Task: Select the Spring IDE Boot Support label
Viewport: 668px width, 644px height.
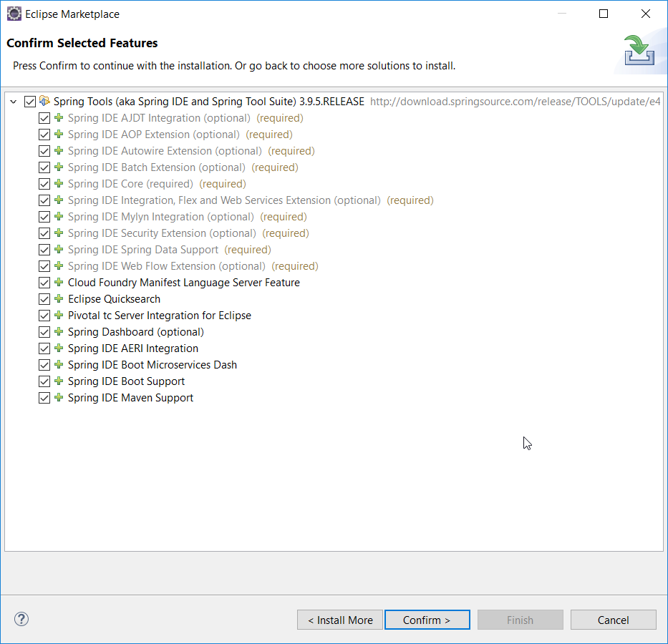Action: [x=127, y=381]
